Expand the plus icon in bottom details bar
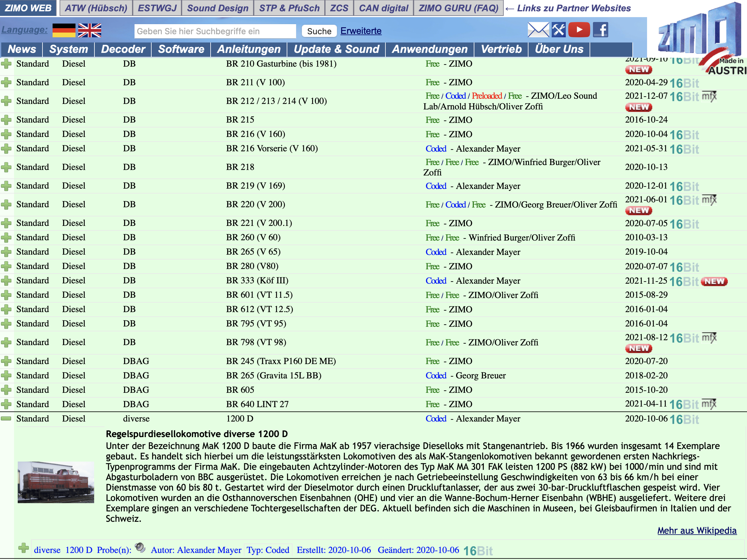The width and height of the screenshot is (747, 560). tap(23, 548)
